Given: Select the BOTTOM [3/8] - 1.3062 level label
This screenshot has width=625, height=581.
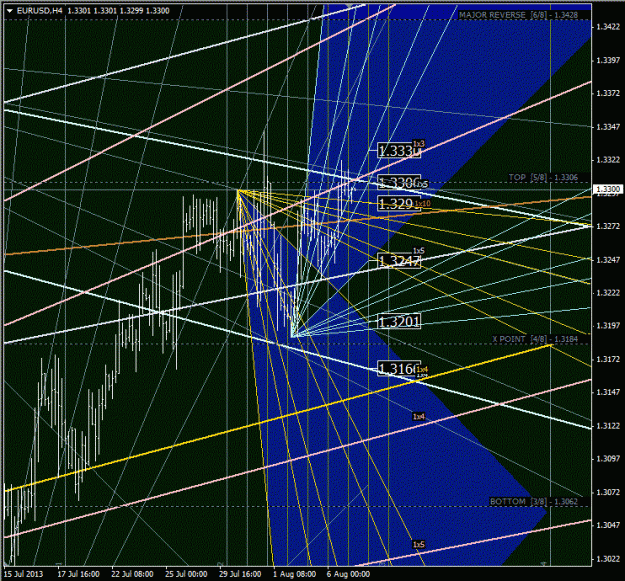Looking at the screenshot, I should point(534,501).
